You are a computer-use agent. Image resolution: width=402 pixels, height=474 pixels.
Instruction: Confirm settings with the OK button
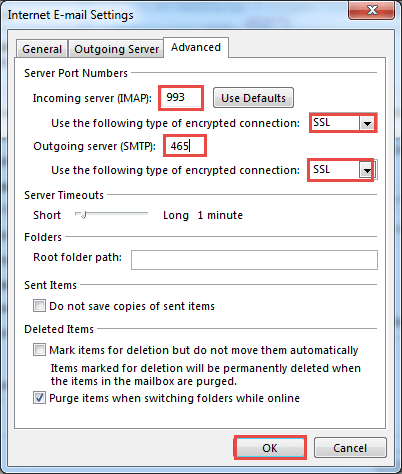[270, 448]
